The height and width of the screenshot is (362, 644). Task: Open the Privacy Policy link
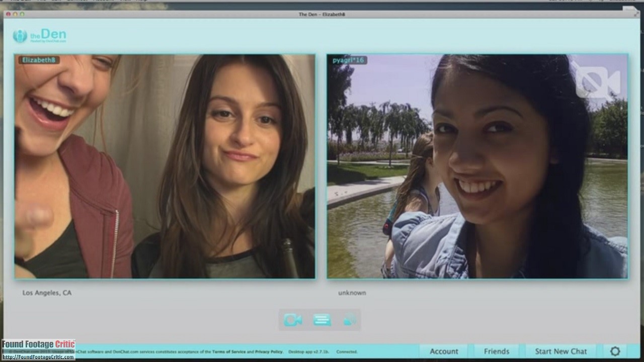click(x=269, y=352)
